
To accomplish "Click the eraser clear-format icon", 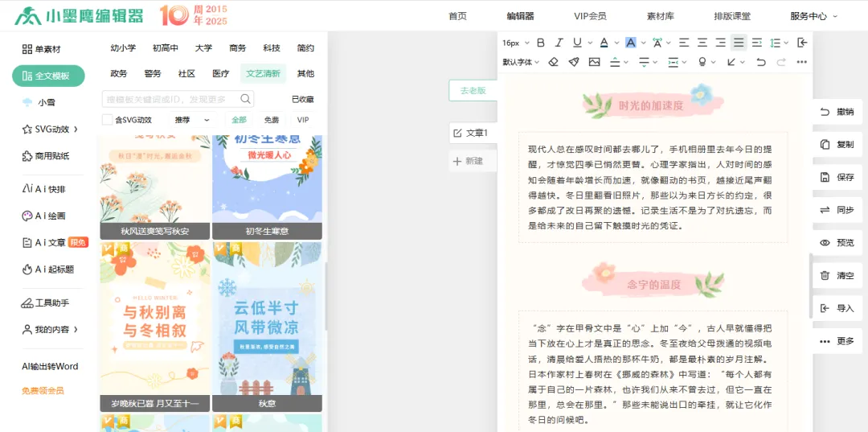I will point(554,62).
